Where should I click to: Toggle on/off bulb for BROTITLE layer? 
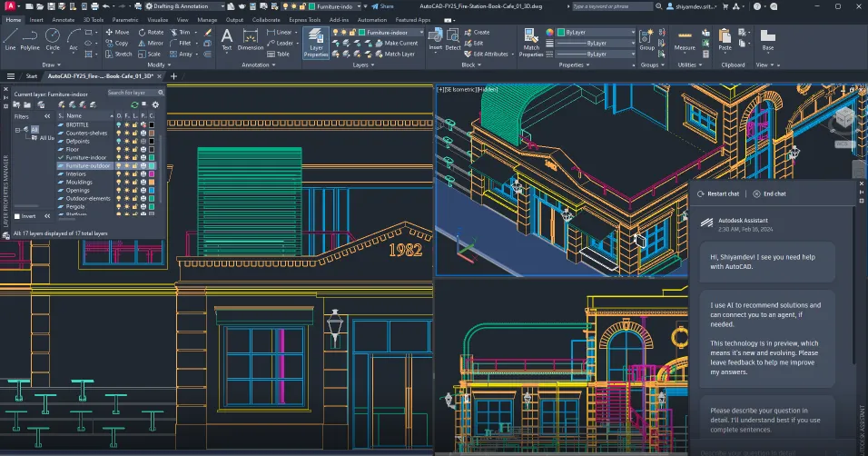pos(118,124)
